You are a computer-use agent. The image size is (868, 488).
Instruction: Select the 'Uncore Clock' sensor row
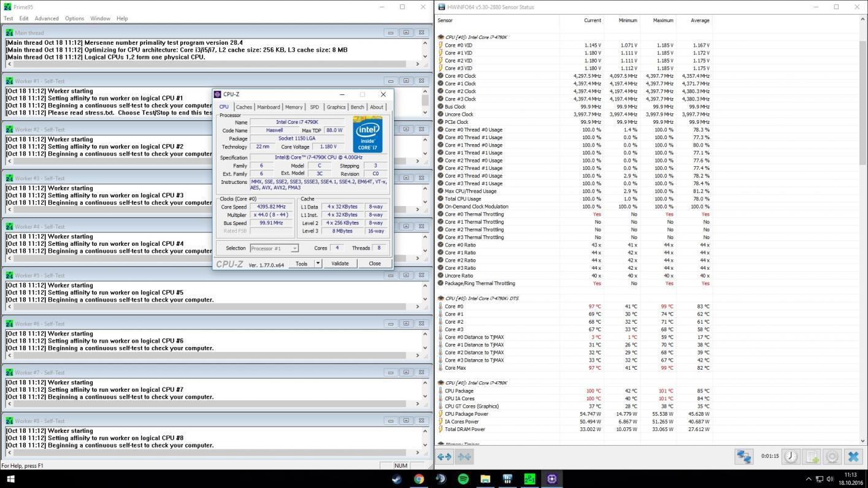pyautogui.click(x=574, y=114)
